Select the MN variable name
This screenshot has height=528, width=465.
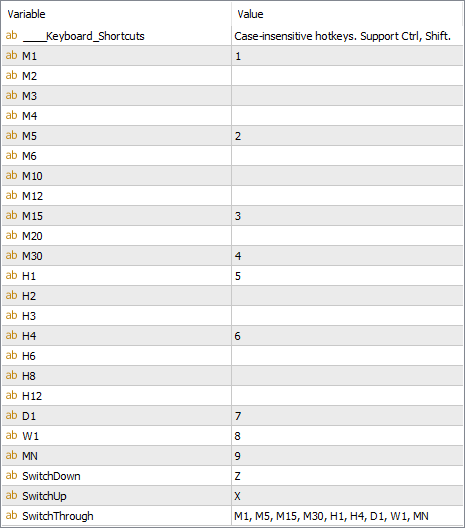coord(30,456)
